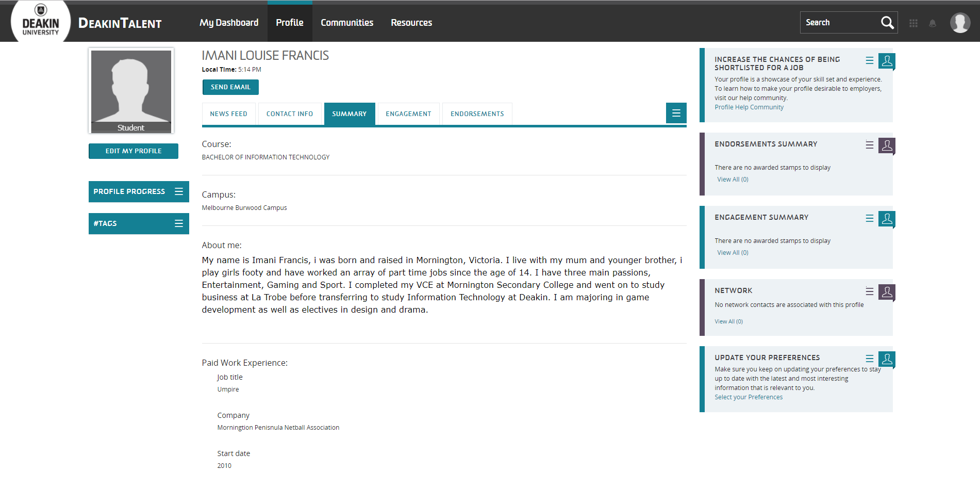Click person icon on Network panel
The image size is (980, 487).
pos(887,292)
